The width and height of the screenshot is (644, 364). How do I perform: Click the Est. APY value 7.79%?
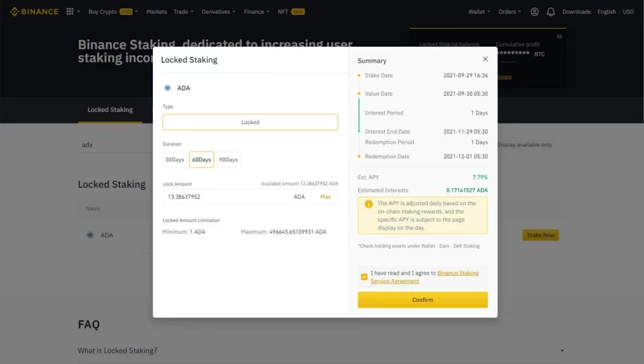[x=480, y=177]
